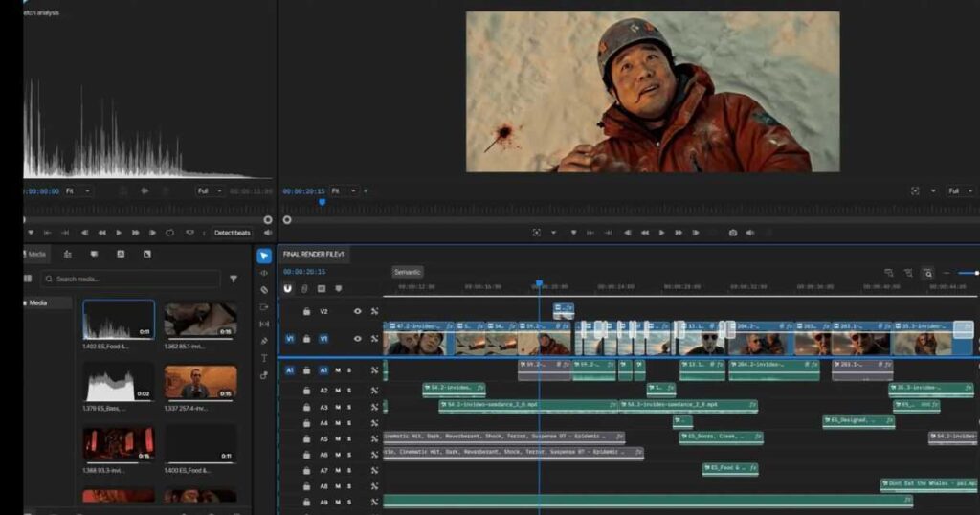Adjust the timeline zoom slider
The image size is (980, 515).
tap(969, 273)
